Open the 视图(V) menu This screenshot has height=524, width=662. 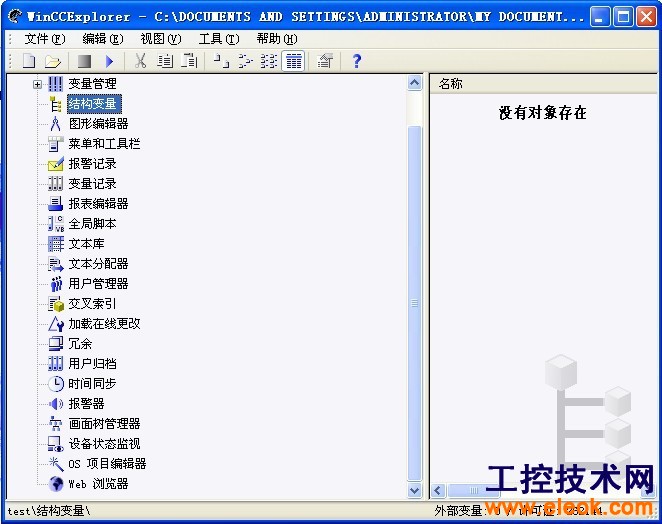(x=161, y=39)
